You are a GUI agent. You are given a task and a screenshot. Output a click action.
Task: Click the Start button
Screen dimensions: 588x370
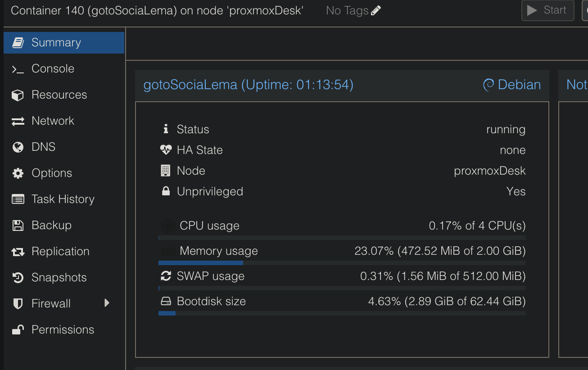pos(547,10)
